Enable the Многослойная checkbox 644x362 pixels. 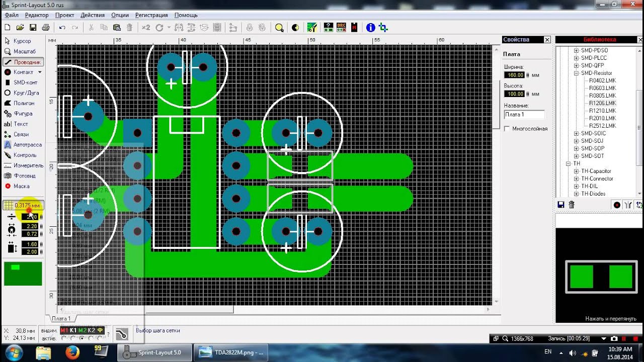tap(507, 129)
